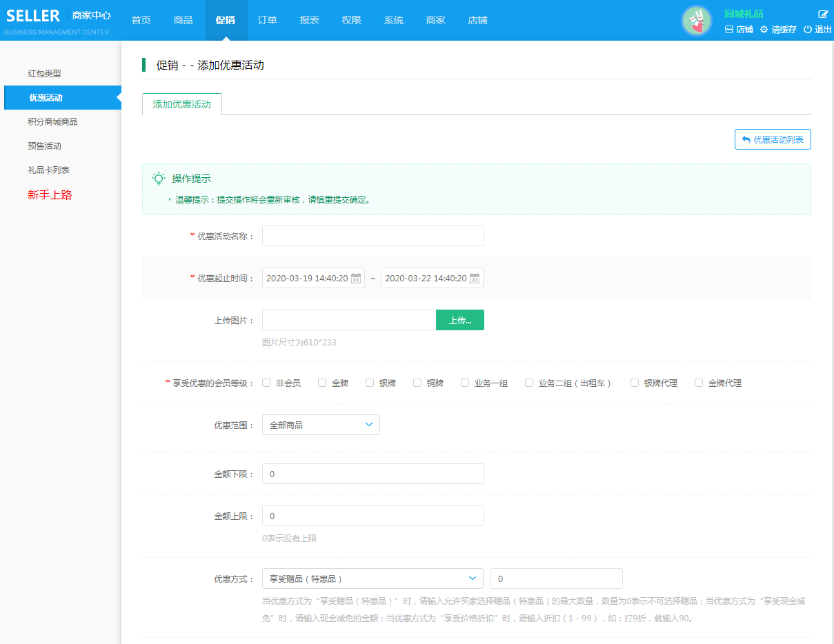Enable the 银牌代理 checkbox
Screen dimensions: 834x644
(635, 383)
